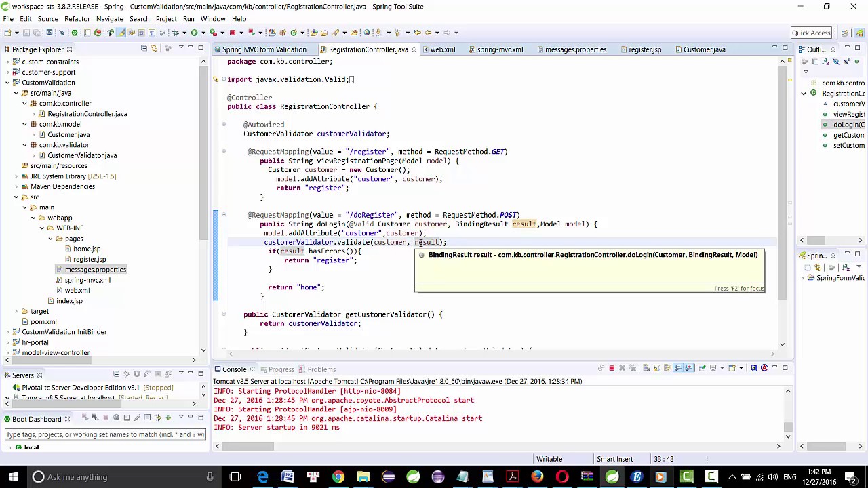Click the Open Perspective icon

pos(844,33)
